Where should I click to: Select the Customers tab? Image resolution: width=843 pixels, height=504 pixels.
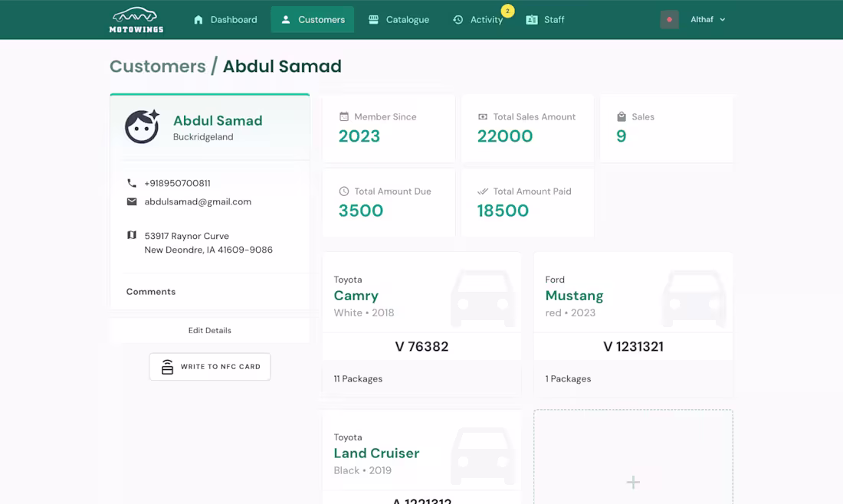point(313,20)
